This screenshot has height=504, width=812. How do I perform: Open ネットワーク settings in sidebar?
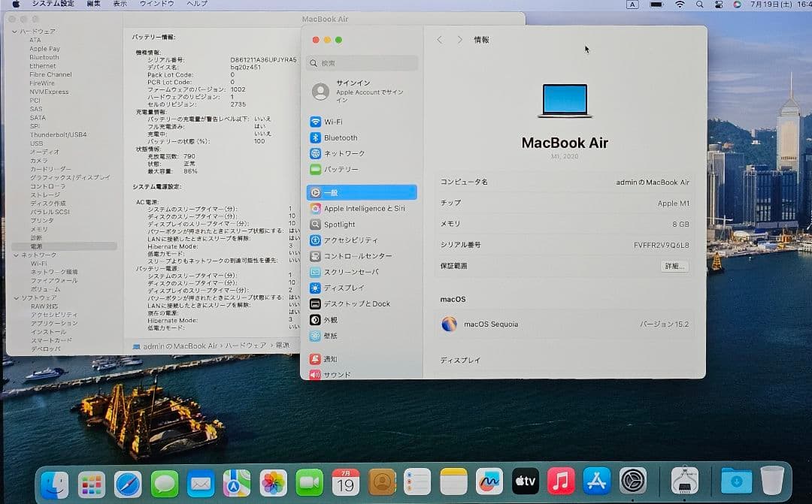[362, 154]
